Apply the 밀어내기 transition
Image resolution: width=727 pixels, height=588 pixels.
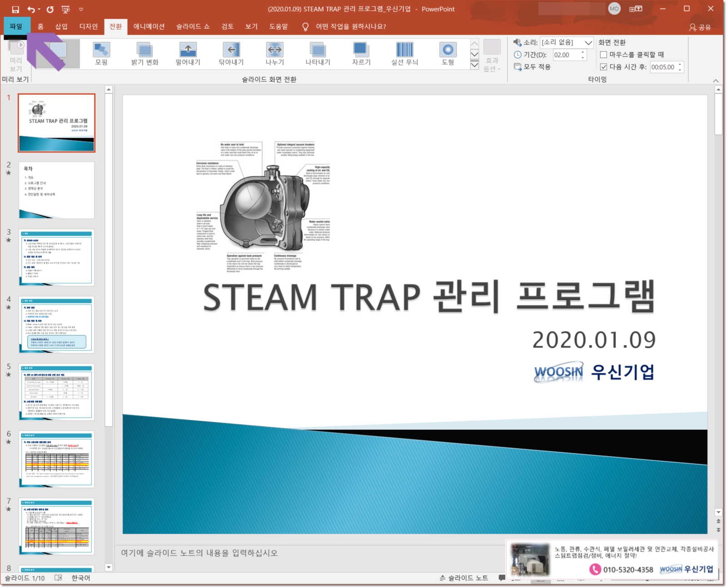188,54
